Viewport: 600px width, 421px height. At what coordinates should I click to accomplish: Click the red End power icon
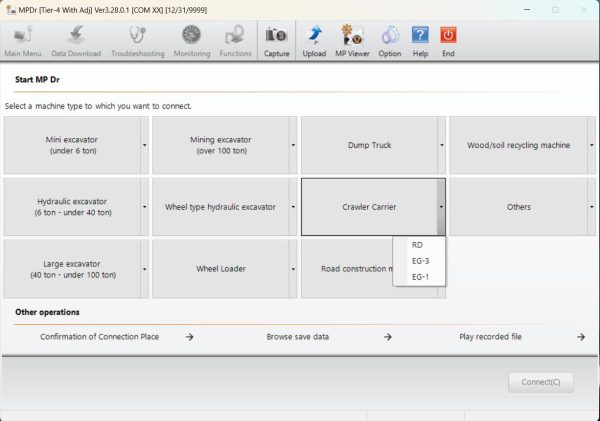(x=448, y=41)
